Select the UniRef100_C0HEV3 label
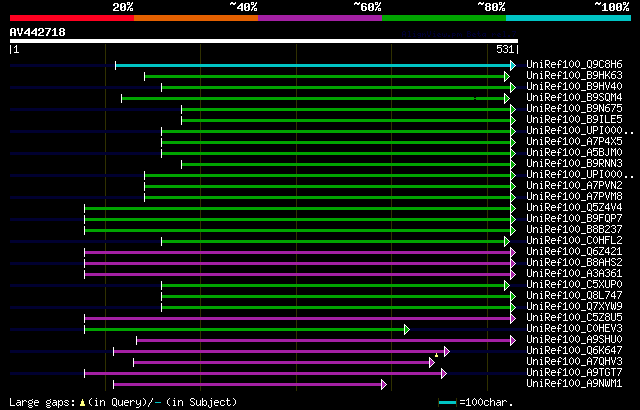 point(574,329)
